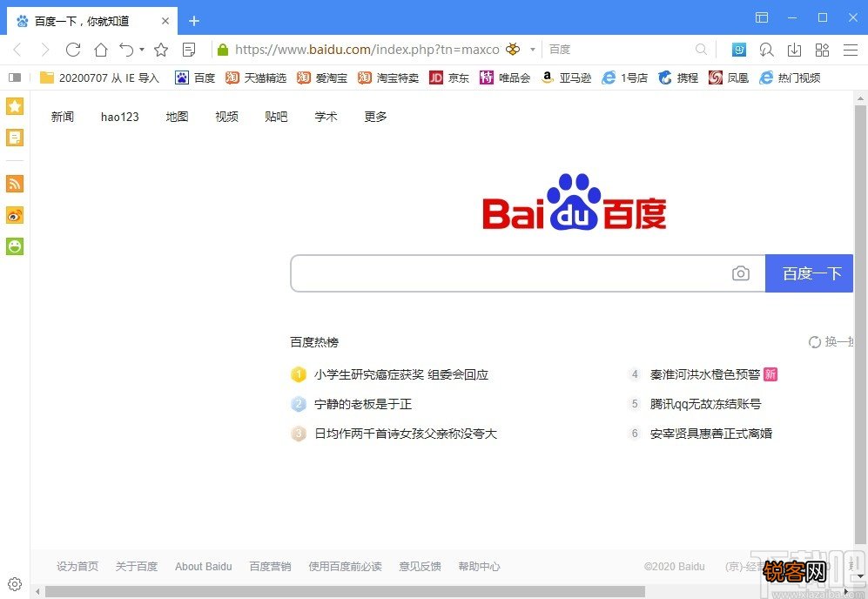Image resolution: width=868 pixels, height=599 pixels.
Task: Open the notes icon in sidebar
Action: 15,138
